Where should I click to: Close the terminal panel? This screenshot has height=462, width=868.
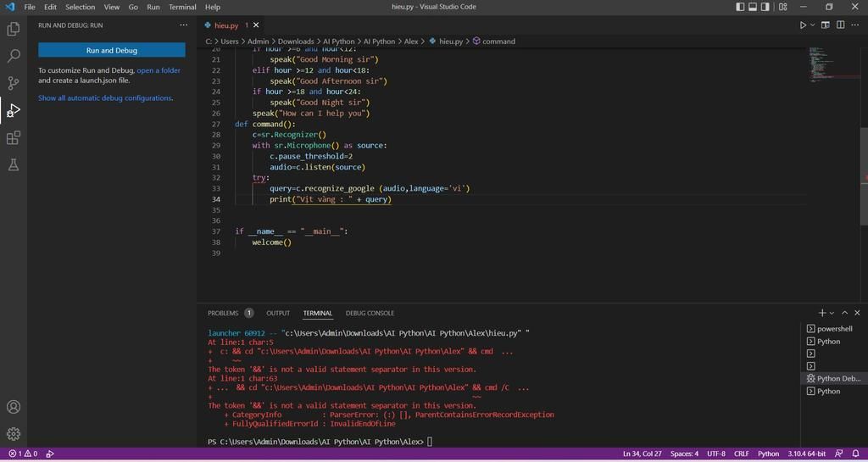click(857, 313)
